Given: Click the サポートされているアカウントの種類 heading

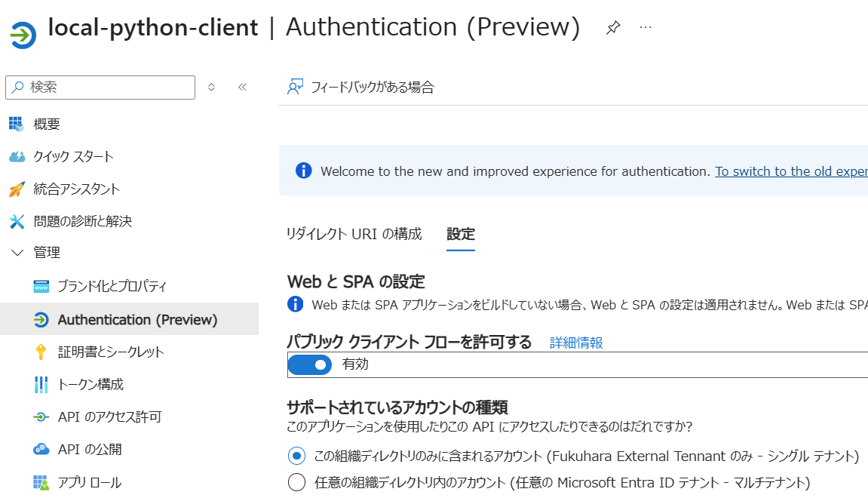Looking at the screenshot, I should (397, 407).
